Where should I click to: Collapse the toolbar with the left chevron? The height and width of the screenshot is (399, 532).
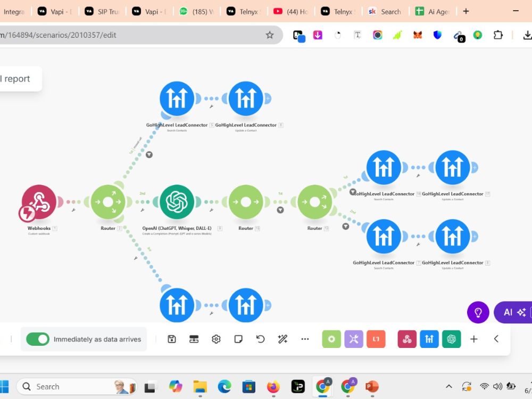(x=496, y=339)
